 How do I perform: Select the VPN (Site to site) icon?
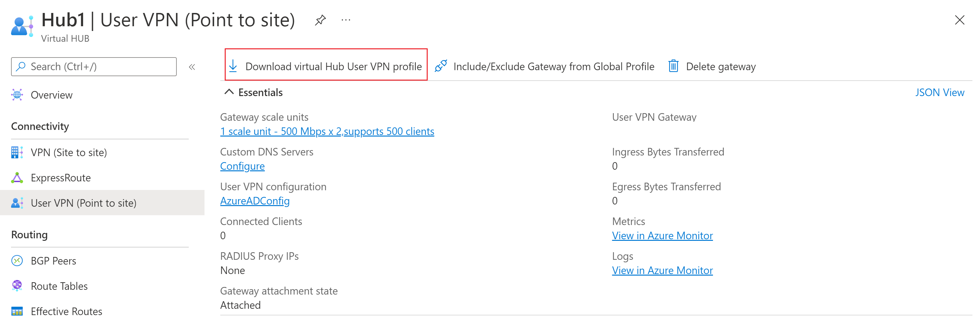pyautogui.click(x=17, y=152)
